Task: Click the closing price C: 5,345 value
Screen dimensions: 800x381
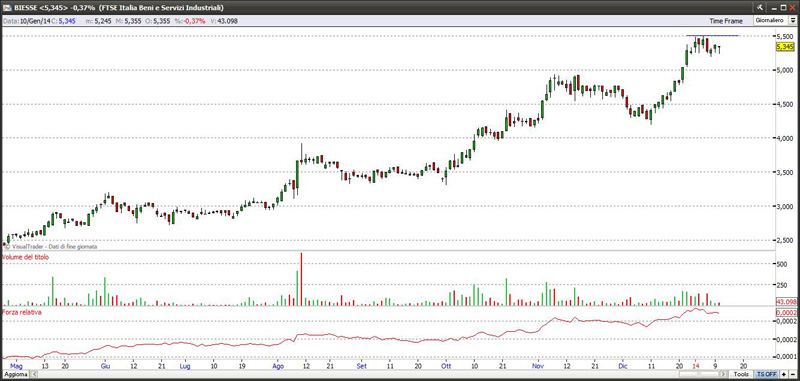Action: coord(64,21)
